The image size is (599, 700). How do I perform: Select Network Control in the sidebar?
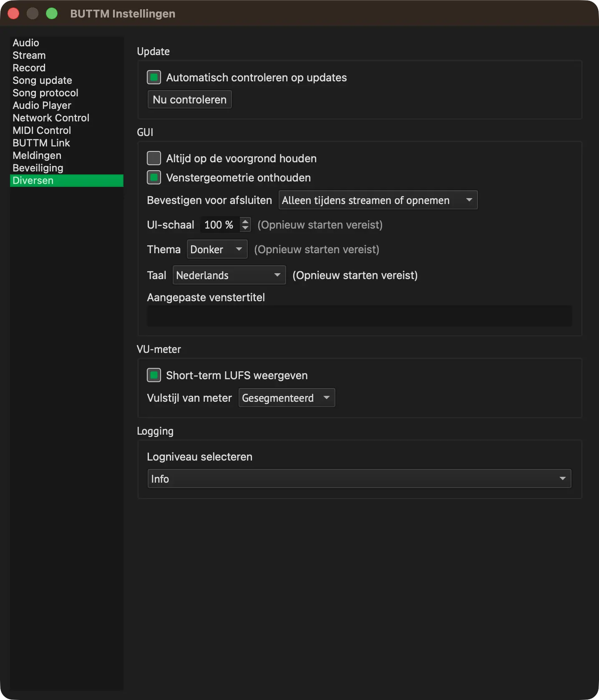click(67, 118)
